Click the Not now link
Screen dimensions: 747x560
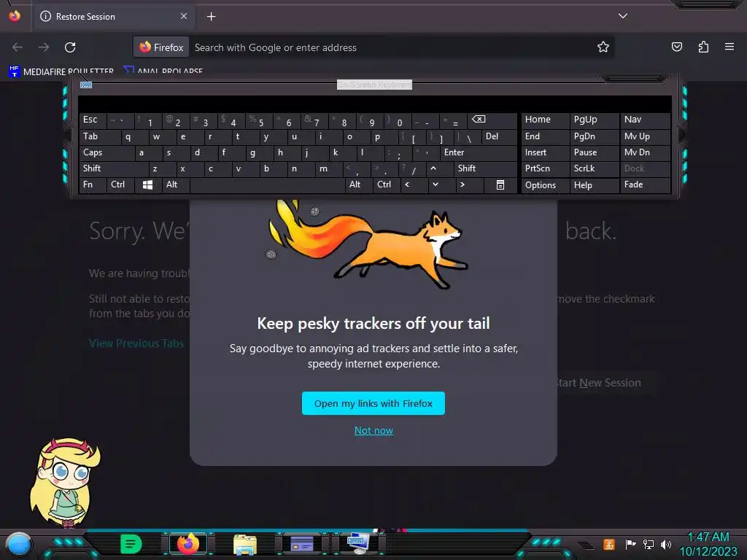point(373,430)
